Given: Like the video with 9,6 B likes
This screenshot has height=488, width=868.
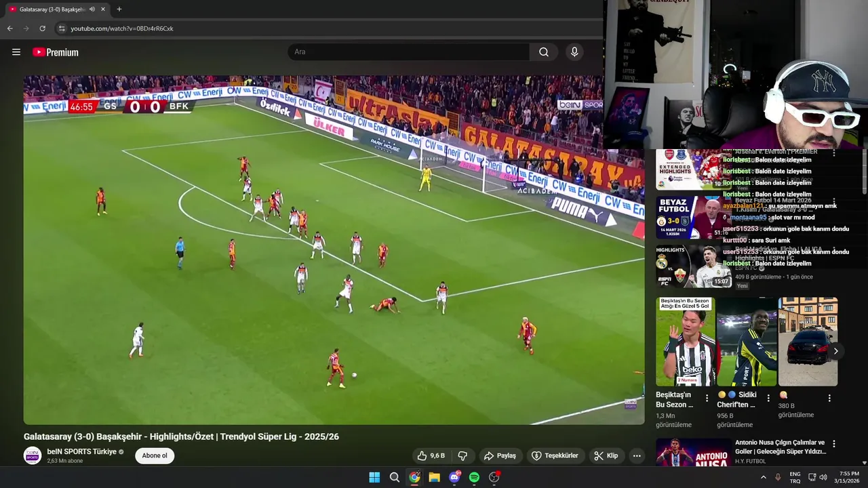Looking at the screenshot, I should (431, 455).
